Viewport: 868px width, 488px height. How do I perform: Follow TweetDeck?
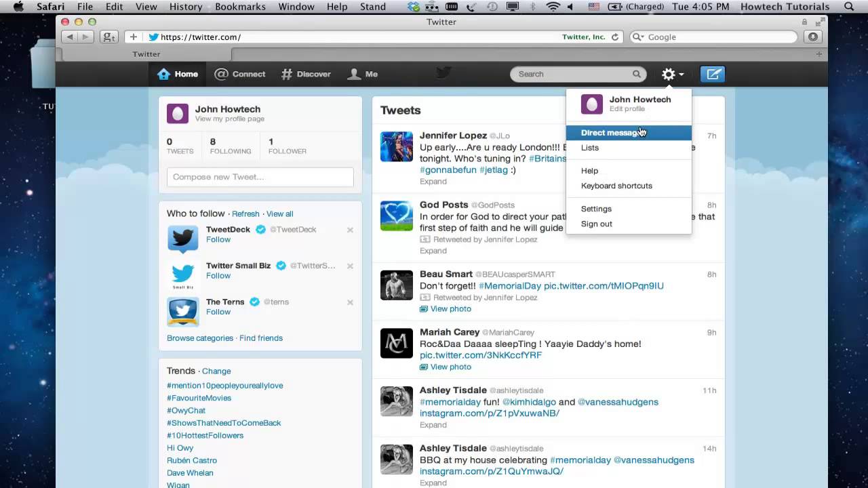pos(218,240)
